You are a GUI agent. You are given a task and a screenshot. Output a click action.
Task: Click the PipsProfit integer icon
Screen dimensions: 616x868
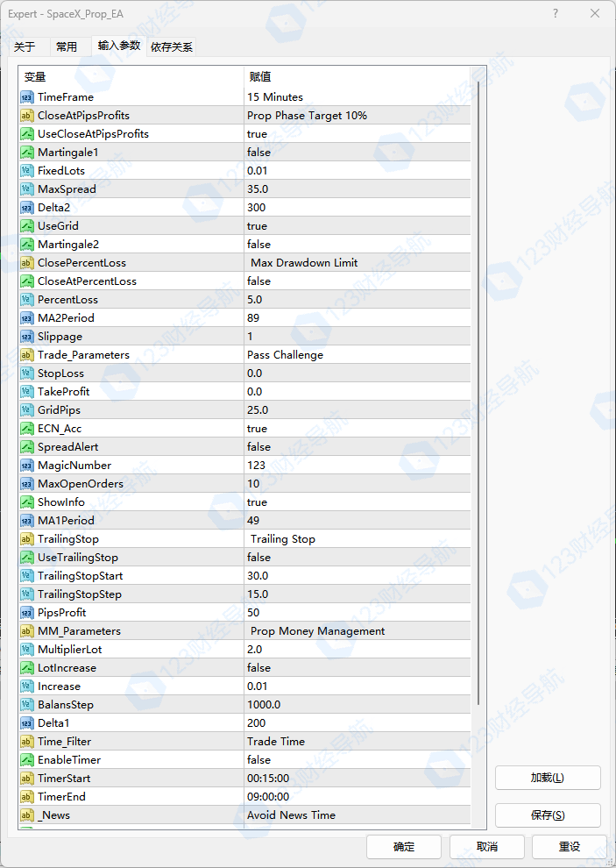pos(26,613)
